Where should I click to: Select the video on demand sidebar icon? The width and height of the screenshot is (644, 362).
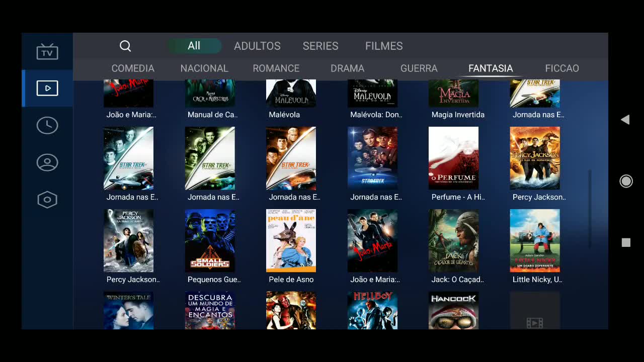pyautogui.click(x=47, y=88)
